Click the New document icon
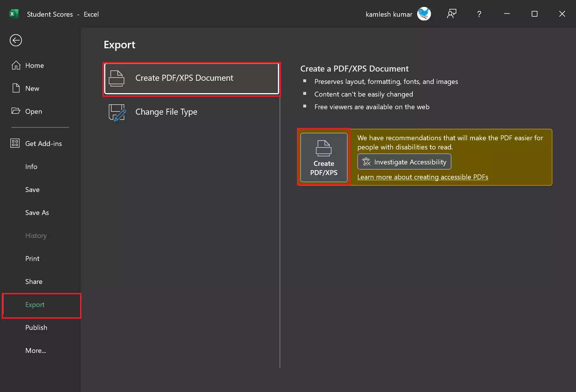Screen dimensions: 576x392 [x=16, y=88]
